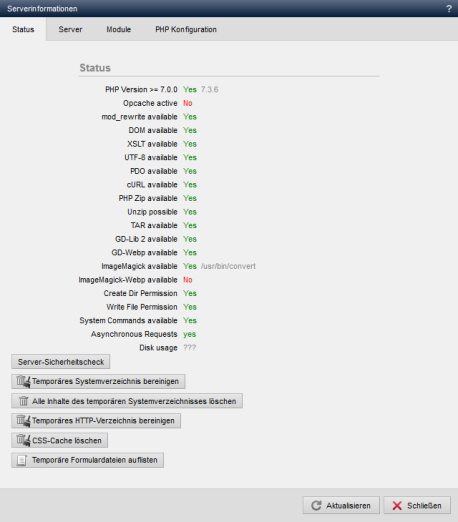Click the label GD-Webp available
The image size is (458, 522).
pos(144,253)
